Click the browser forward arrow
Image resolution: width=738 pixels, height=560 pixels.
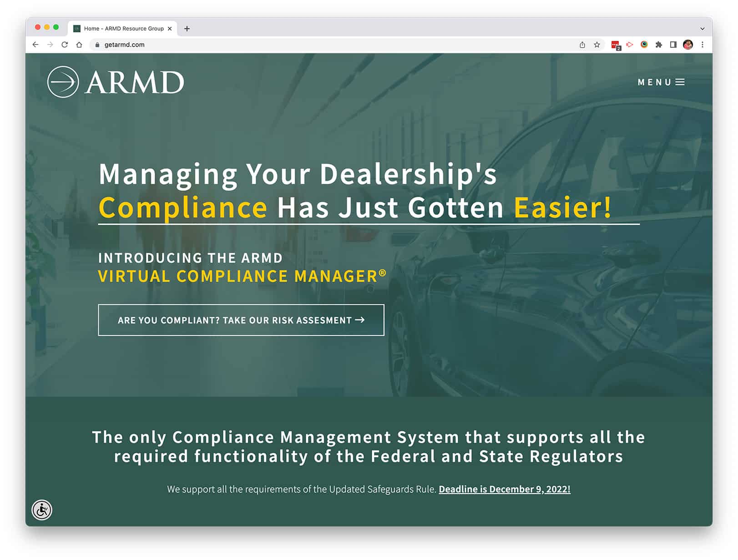click(x=50, y=45)
